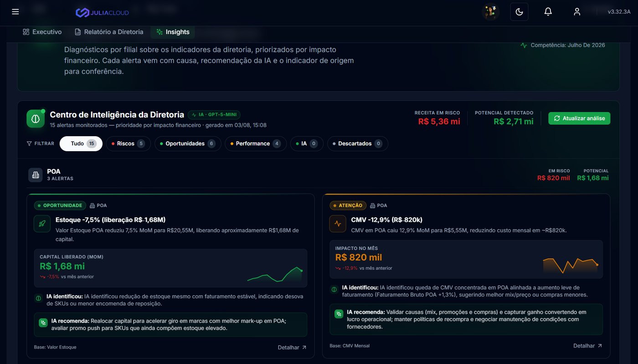Select the Insights tab
This screenshot has width=638, height=364.
173,32
